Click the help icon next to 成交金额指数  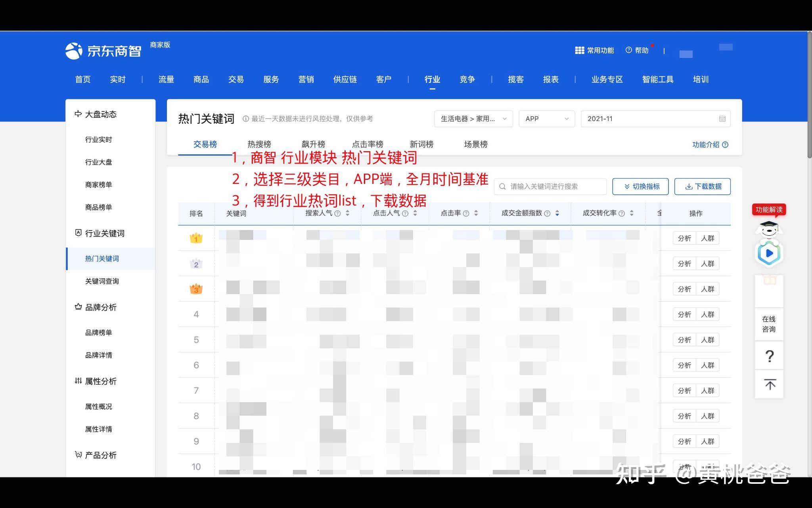547,214
